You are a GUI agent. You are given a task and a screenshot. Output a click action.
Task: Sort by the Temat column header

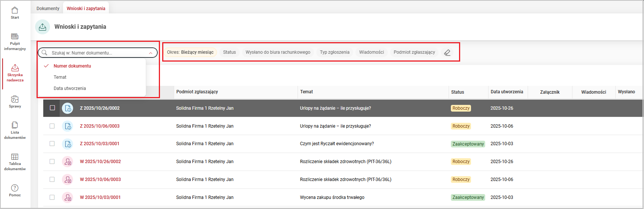point(307,92)
